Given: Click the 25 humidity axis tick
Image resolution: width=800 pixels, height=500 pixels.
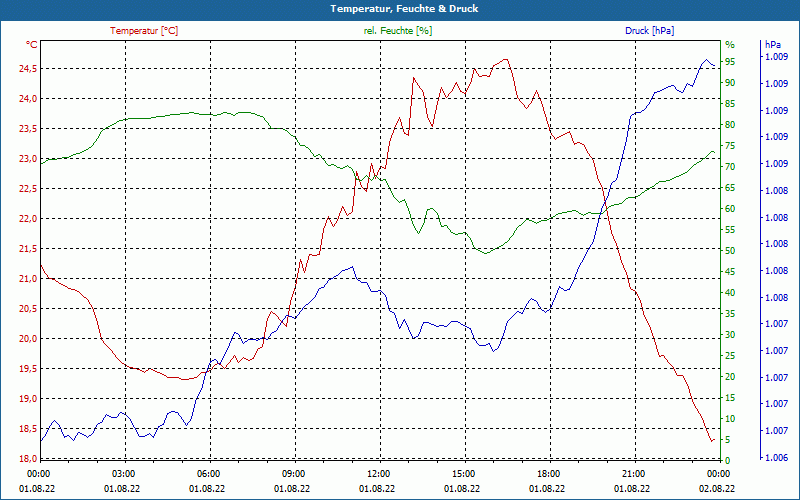Looking at the screenshot, I should point(730,356).
